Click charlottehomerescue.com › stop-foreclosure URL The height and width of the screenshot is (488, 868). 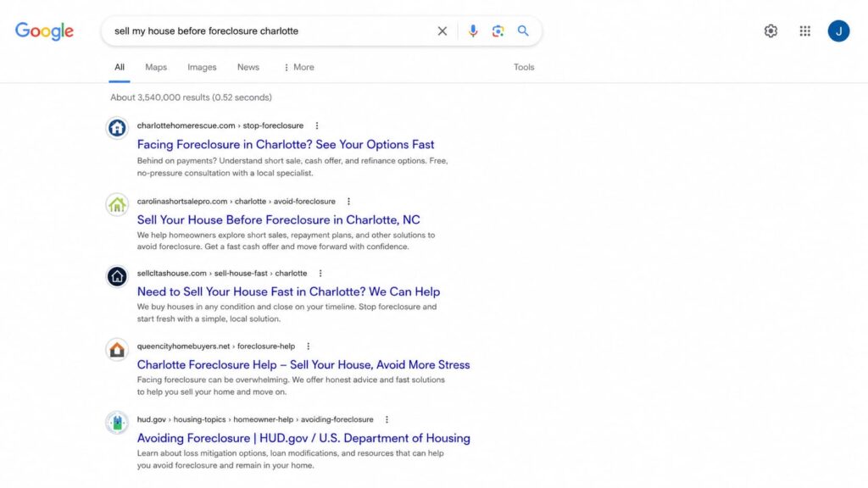coord(220,125)
